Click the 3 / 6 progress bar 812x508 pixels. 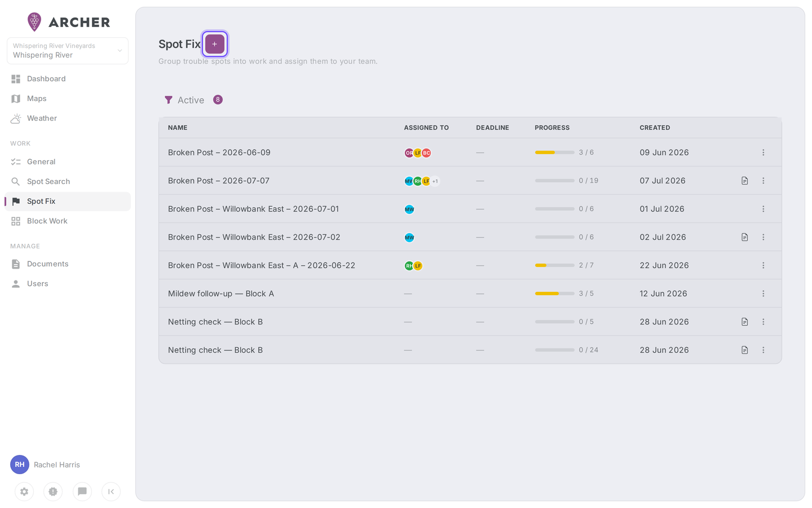[554, 152]
